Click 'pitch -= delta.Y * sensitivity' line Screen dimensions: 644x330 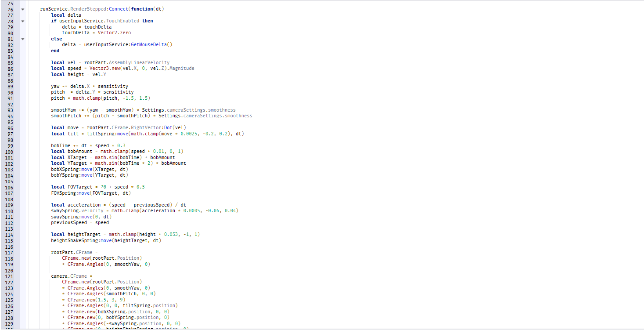coord(92,92)
